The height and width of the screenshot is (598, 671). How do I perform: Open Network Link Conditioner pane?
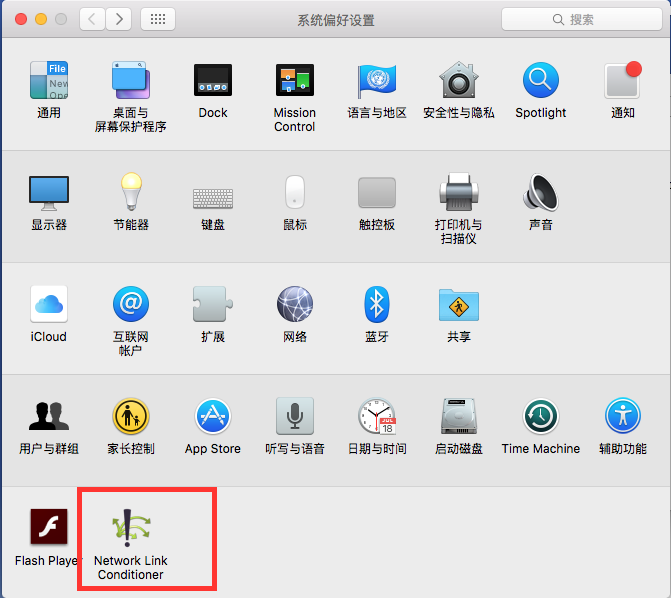pos(131,527)
